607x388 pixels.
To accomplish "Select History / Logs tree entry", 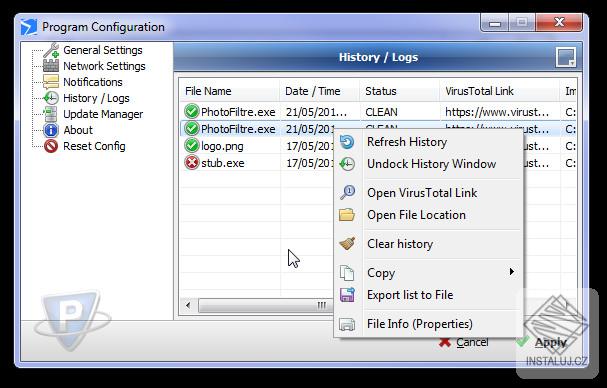I will (x=96, y=98).
